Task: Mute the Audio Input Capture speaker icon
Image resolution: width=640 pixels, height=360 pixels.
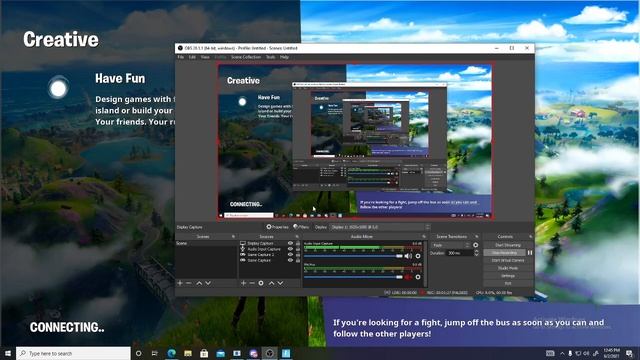Action: pos(408,256)
